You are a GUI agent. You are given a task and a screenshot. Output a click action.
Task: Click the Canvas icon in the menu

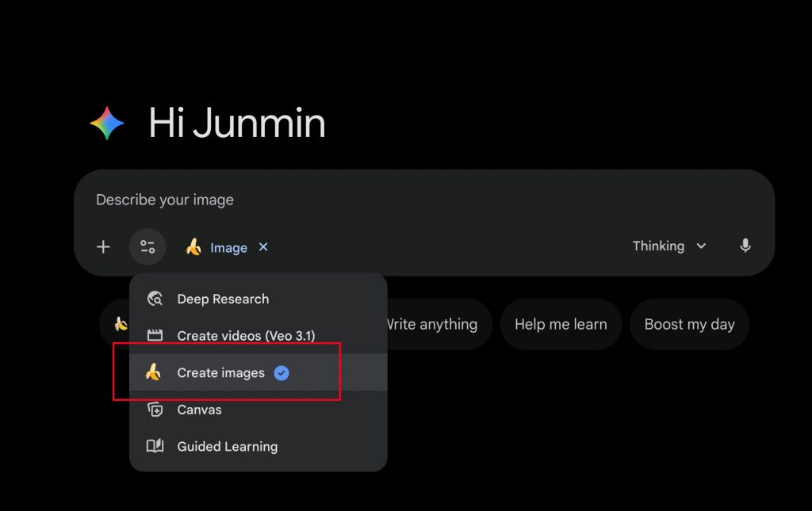pyautogui.click(x=155, y=410)
